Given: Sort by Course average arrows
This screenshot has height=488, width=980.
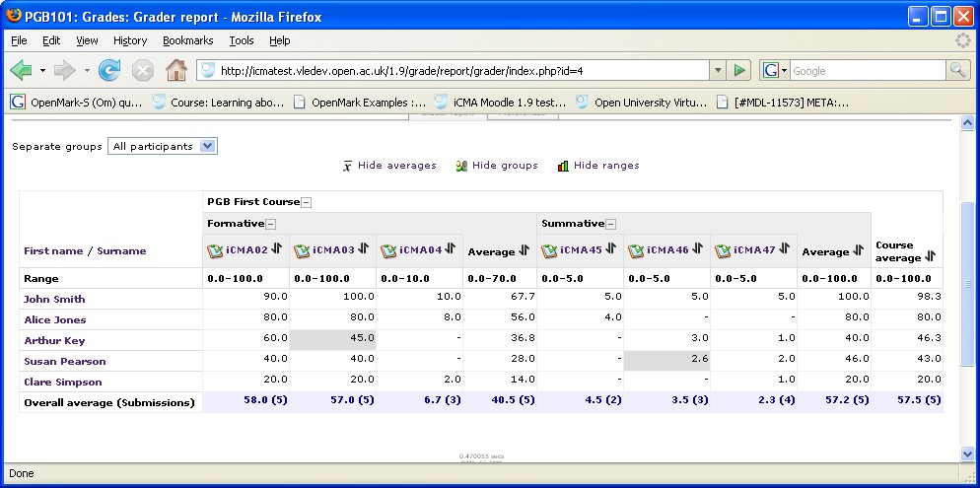Looking at the screenshot, I should click(930, 256).
